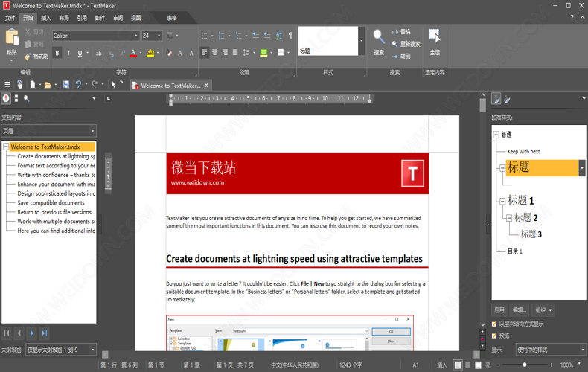Open the Search (搜索) magnifier tool
588x372 pixels.
coord(379,37)
